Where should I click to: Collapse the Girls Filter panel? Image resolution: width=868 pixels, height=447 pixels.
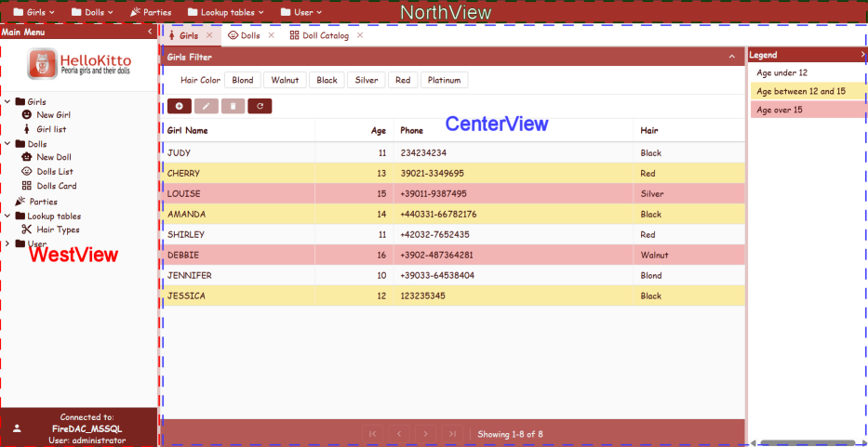[x=732, y=57]
